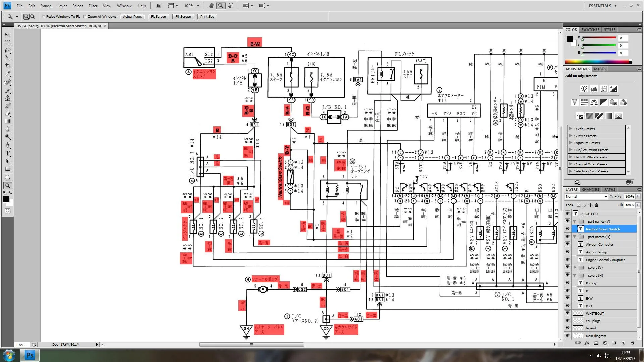Add a Curves adjustment
This screenshot has height=362, width=644.
[604, 89]
